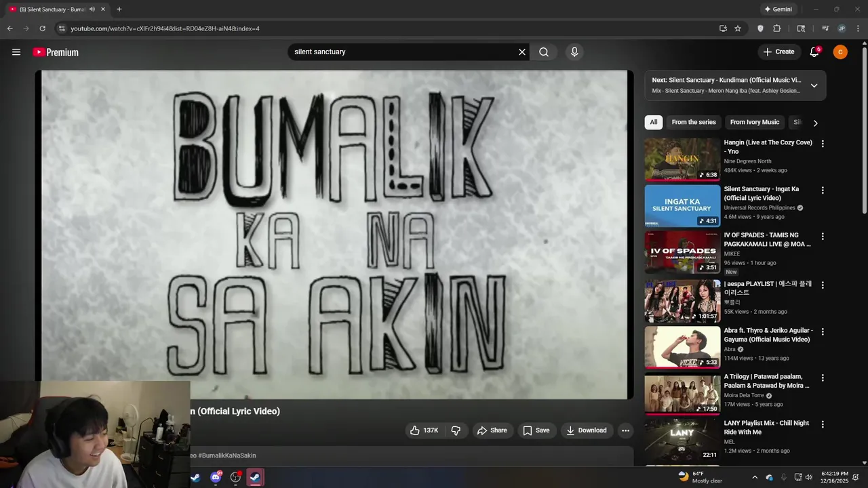Show hidden system tray icons
Viewport: 868px width, 488px height.
point(754,477)
